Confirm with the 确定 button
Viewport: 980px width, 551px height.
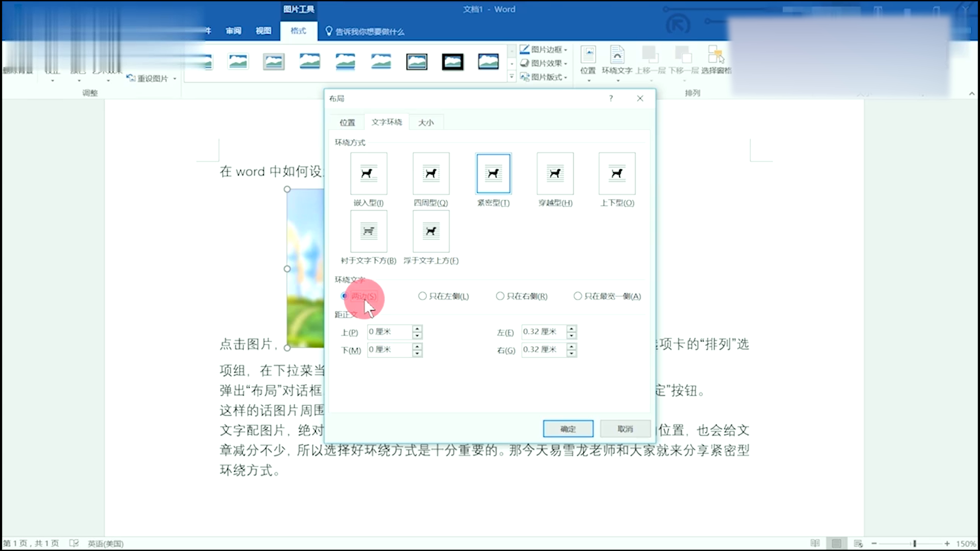click(568, 429)
